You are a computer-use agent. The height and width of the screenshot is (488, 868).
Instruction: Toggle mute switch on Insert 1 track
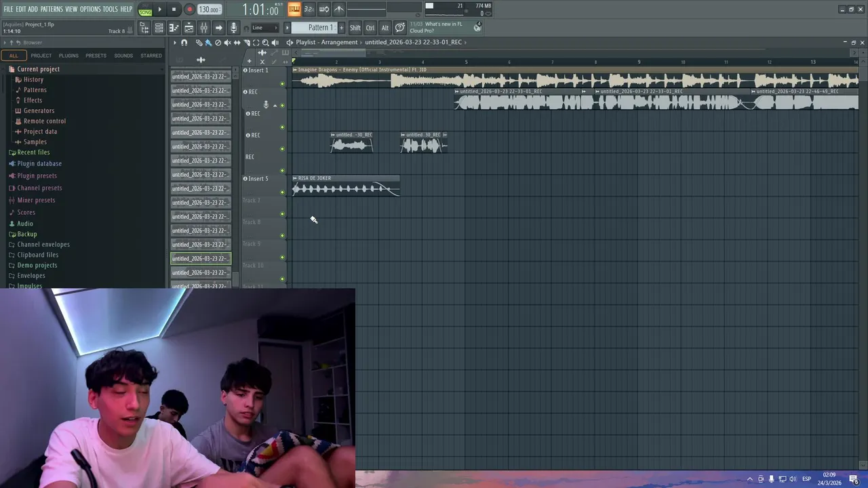pos(283,84)
